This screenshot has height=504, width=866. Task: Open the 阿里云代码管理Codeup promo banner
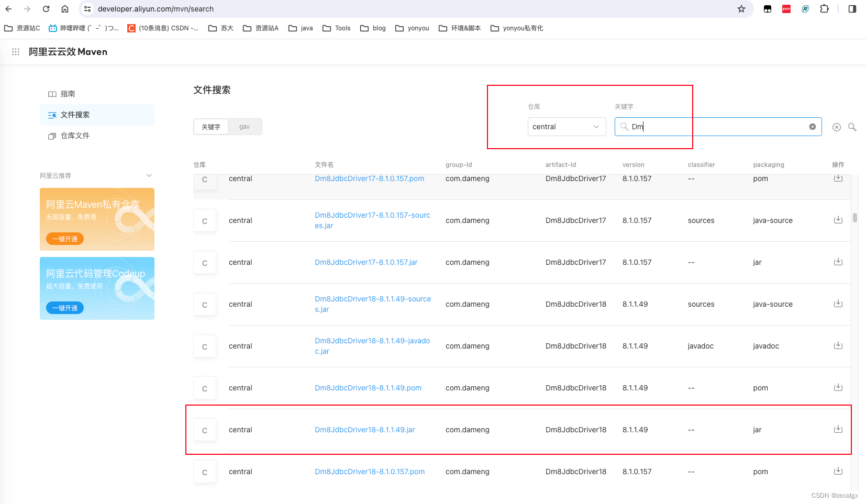[x=97, y=288]
